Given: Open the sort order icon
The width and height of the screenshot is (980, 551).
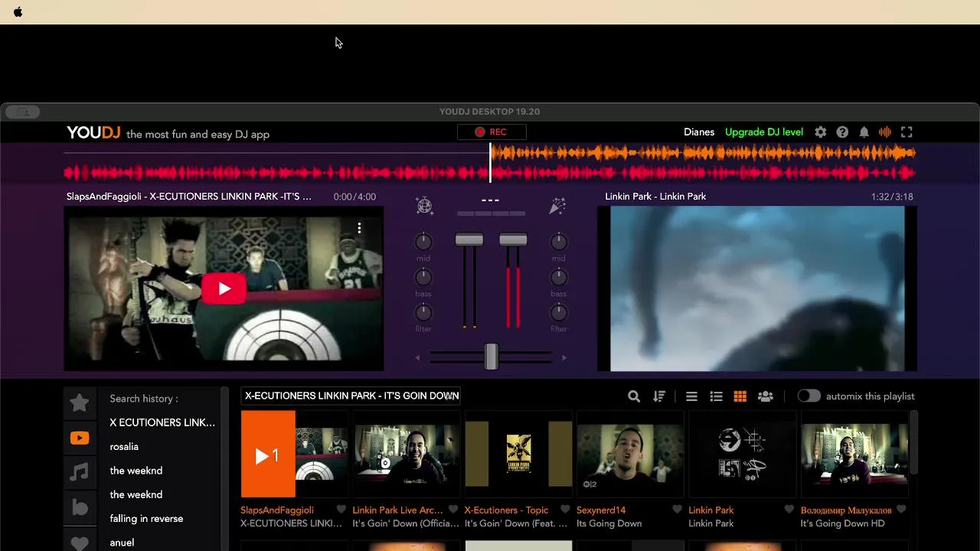Looking at the screenshot, I should [x=659, y=396].
